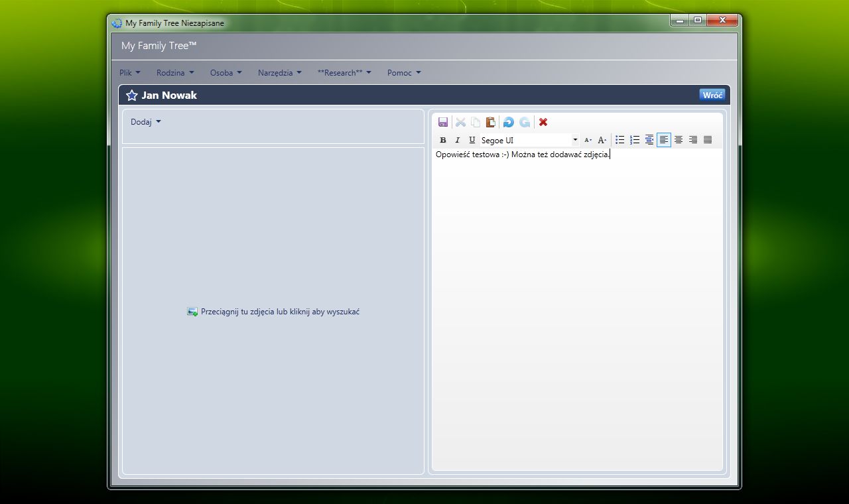Cut selected text with the scissors icon
The width and height of the screenshot is (849, 504).
[460, 122]
